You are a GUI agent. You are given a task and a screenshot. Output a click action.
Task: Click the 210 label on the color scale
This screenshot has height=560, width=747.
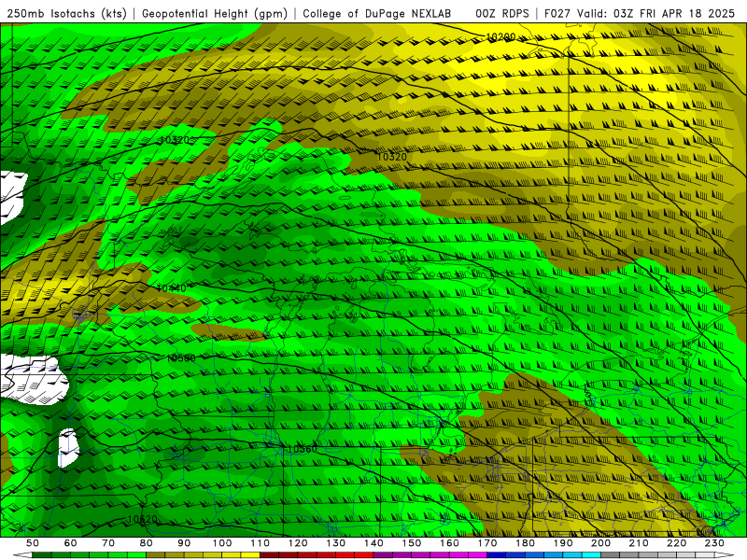(x=639, y=543)
